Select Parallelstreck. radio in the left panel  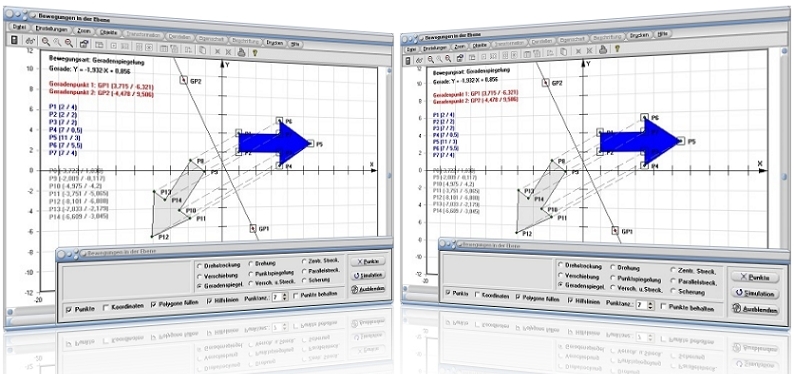tap(304, 270)
